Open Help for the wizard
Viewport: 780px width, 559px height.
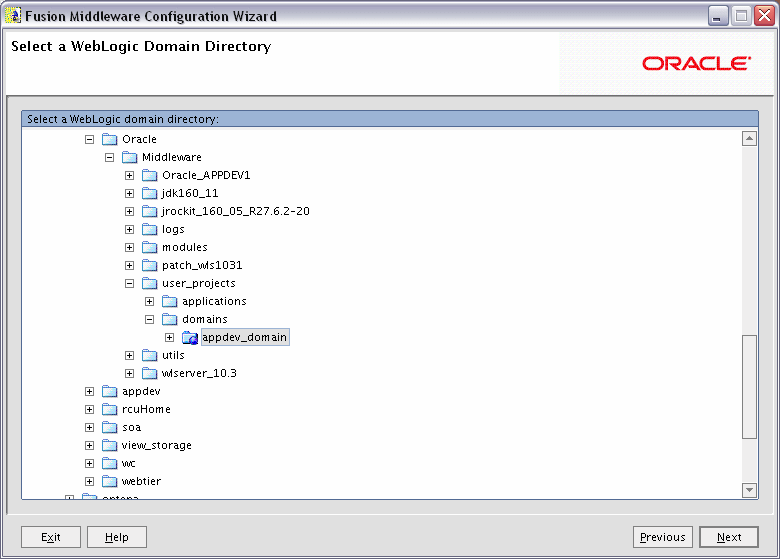(x=117, y=537)
